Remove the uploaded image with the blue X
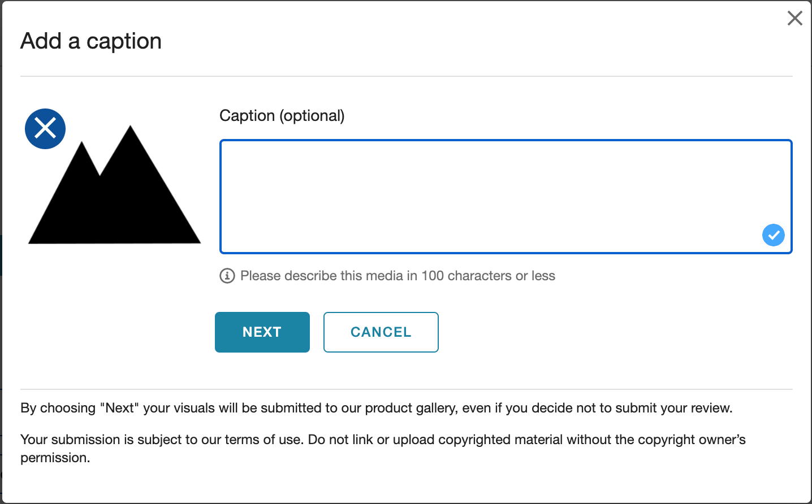The image size is (812, 504). (x=45, y=129)
